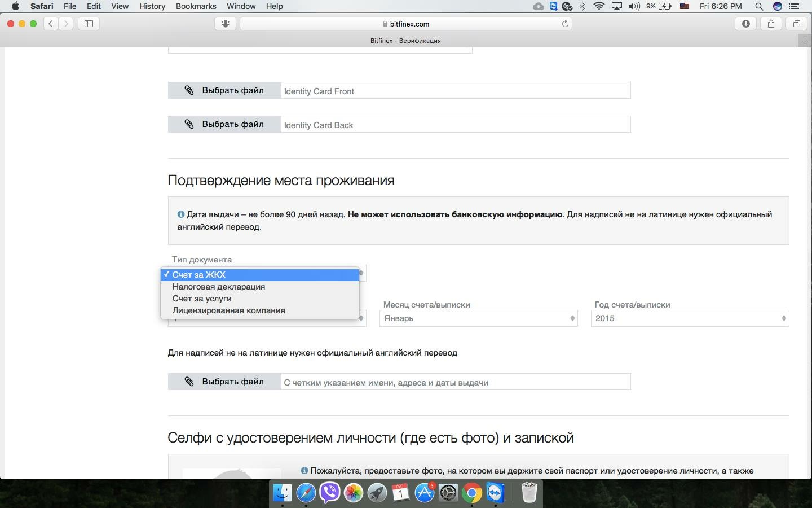Click the 'Год счета/выписки' label
812x508 pixels.
(x=633, y=305)
